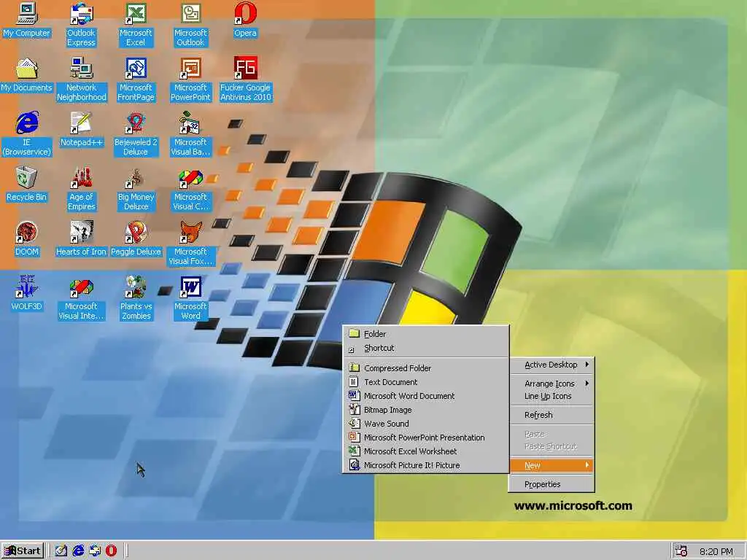Open Microsoft Visual Basic shortcut

pos(190,134)
